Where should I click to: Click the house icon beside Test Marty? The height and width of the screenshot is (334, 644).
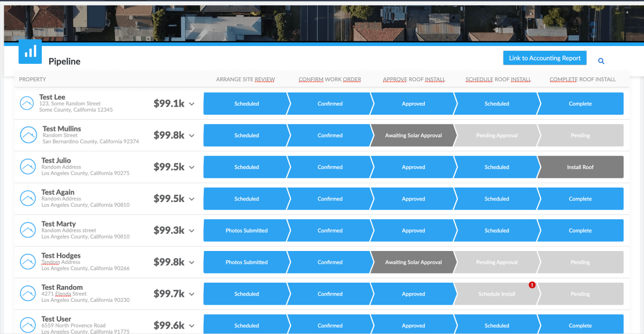27,230
